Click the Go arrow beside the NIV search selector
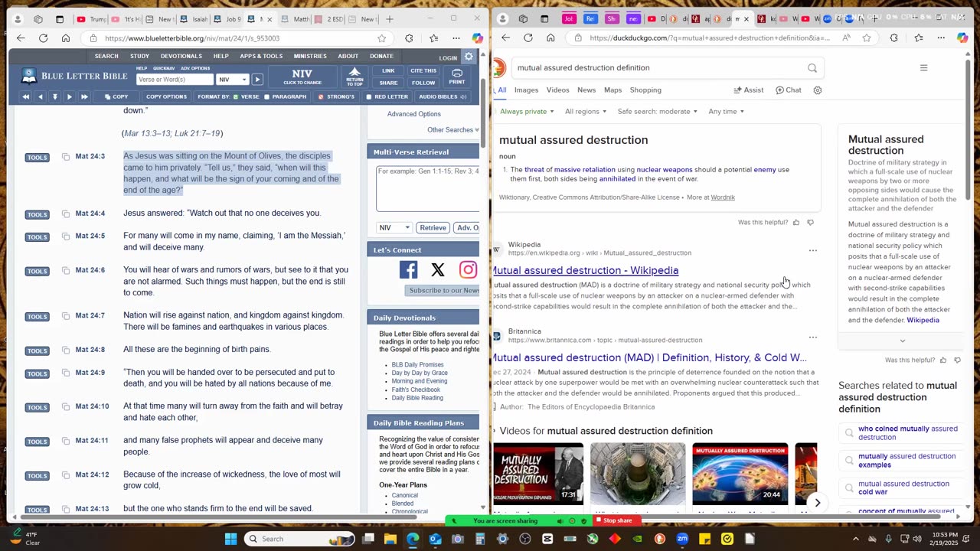The width and height of the screenshot is (980, 551). (x=257, y=80)
